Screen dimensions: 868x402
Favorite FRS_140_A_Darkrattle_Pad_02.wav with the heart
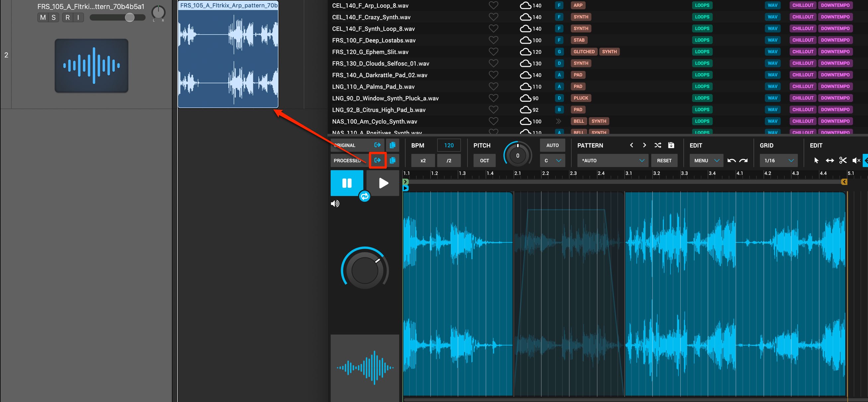493,75
